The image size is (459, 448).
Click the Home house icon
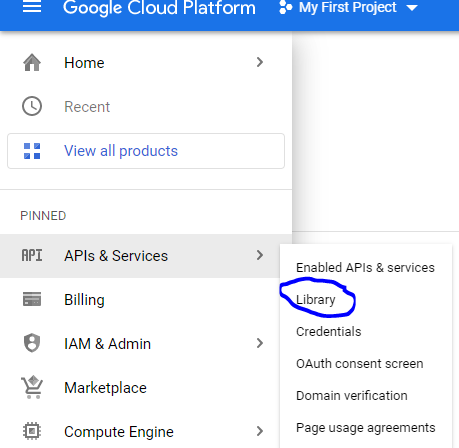point(32,62)
